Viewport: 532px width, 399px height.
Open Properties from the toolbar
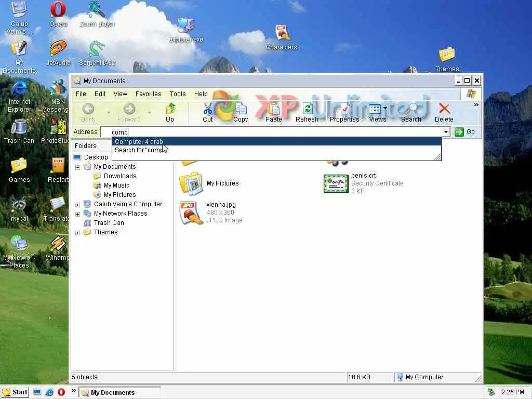[x=344, y=113]
